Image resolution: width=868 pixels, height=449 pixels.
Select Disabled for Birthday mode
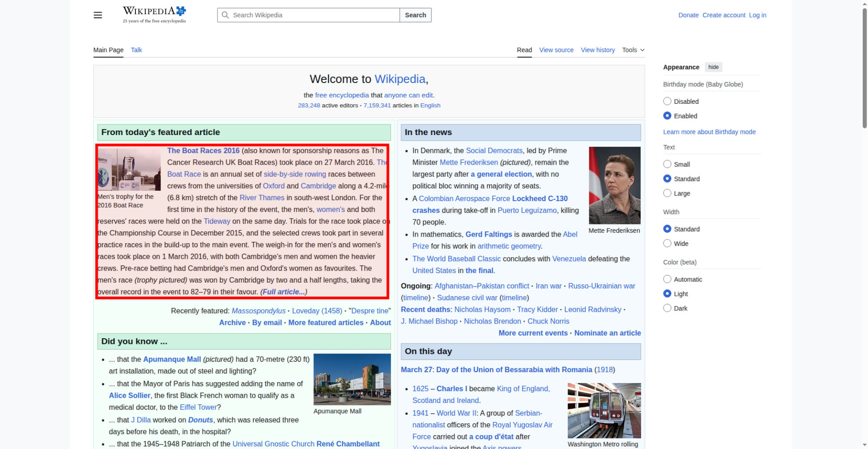[x=667, y=101]
